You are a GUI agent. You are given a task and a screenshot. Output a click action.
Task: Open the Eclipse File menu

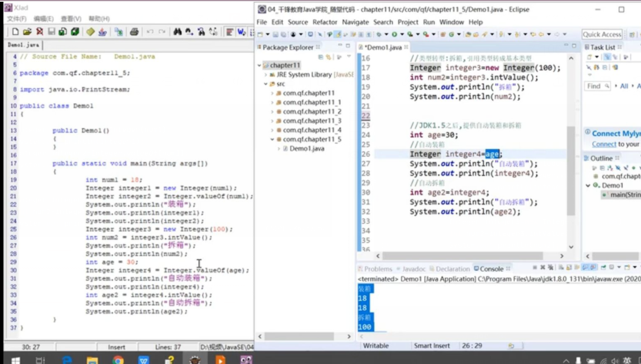pyautogui.click(x=262, y=22)
